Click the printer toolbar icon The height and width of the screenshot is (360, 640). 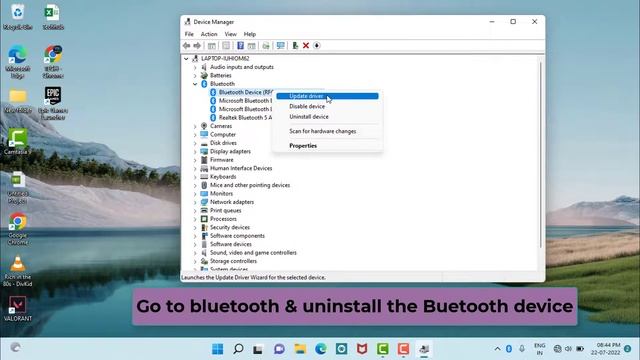coord(266,46)
